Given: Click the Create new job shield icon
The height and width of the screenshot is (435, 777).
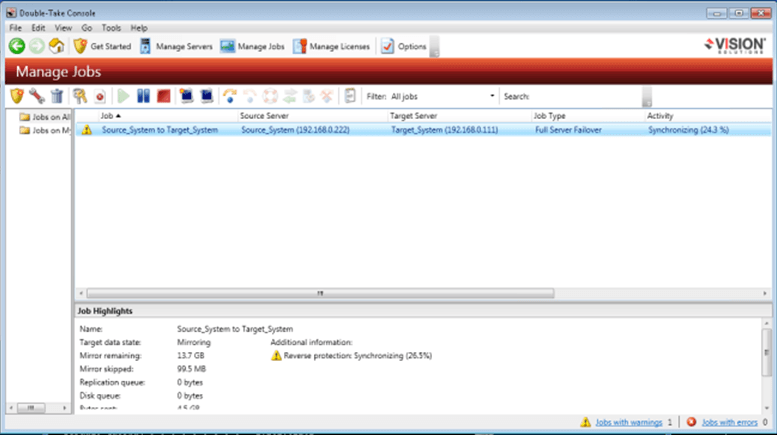Looking at the screenshot, I should [16, 96].
